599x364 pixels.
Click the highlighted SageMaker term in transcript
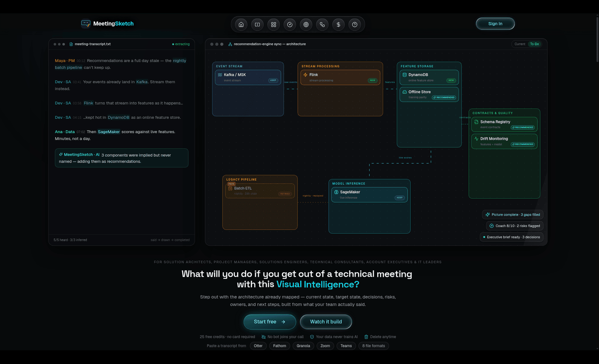(109, 132)
